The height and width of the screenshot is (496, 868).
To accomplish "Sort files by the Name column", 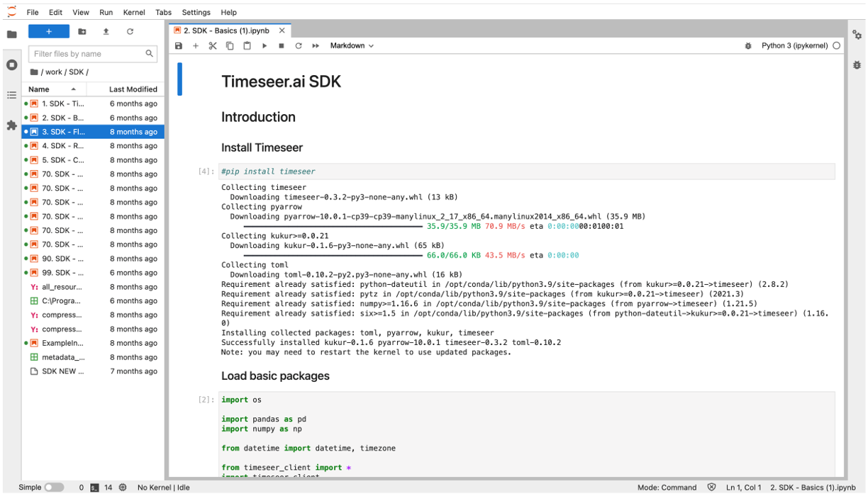I will tap(38, 89).
